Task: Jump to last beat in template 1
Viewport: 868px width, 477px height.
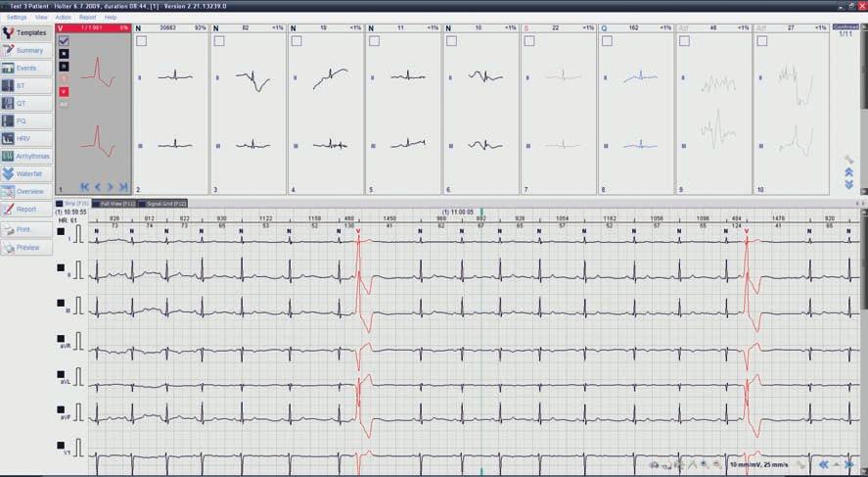Action: pos(123,187)
